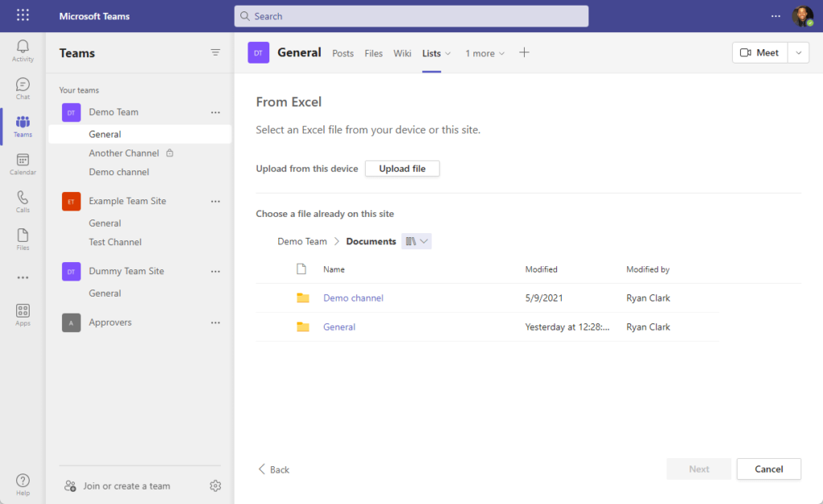Go Back to previous step
This screenshot has height=504, width=823.
273,469
